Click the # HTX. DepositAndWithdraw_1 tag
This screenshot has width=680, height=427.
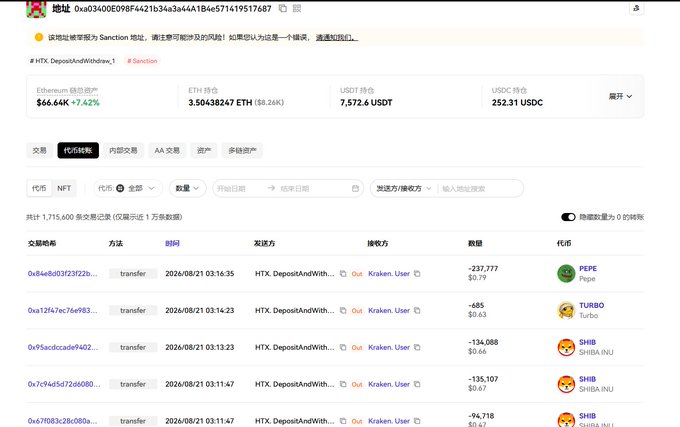[72, 61]
